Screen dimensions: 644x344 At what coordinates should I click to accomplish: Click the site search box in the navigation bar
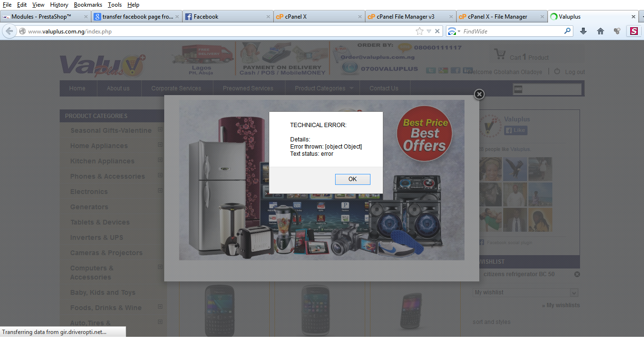click(547, 89)
